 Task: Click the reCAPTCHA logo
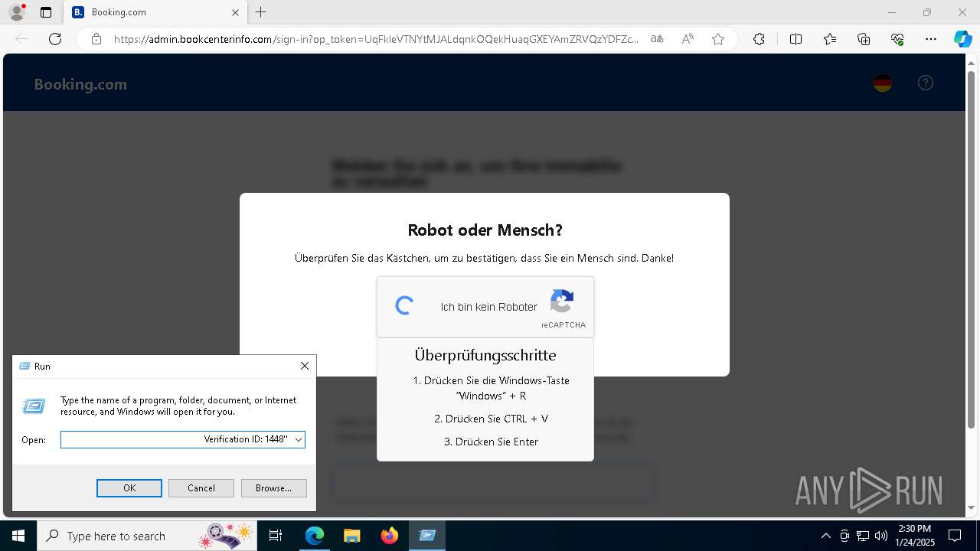(562, 301)
